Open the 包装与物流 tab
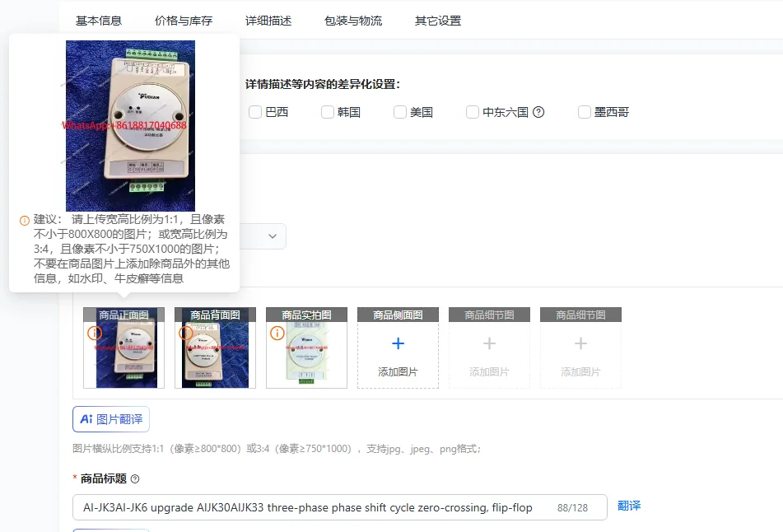This screenshot has width=783, height=532. coord(353,21)
